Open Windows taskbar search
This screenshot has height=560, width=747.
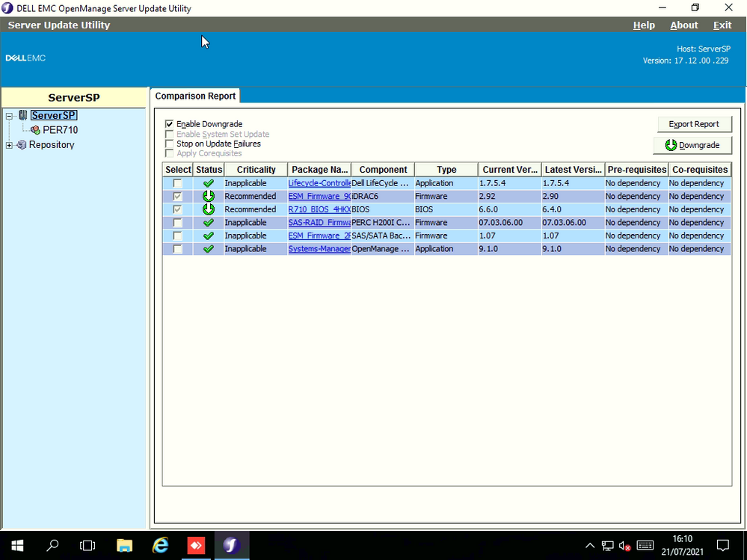[52, 545]
